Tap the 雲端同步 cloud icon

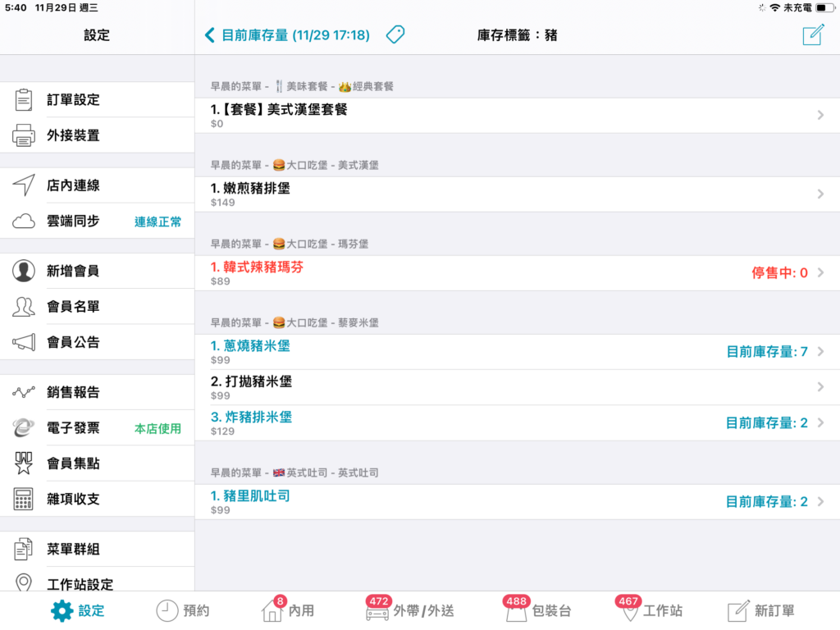pos(24,221)
